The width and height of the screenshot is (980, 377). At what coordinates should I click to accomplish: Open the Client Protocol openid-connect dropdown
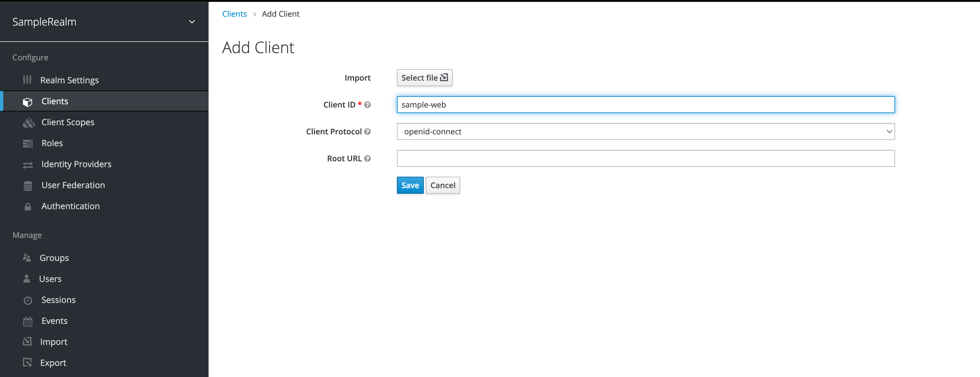pos(645,132)
